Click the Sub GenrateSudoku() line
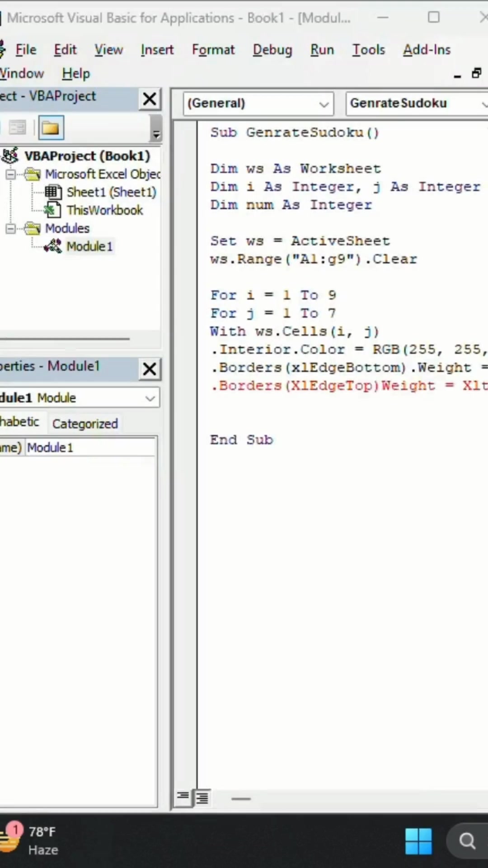Viewport: 488px width, 868px height. point(295,132)
